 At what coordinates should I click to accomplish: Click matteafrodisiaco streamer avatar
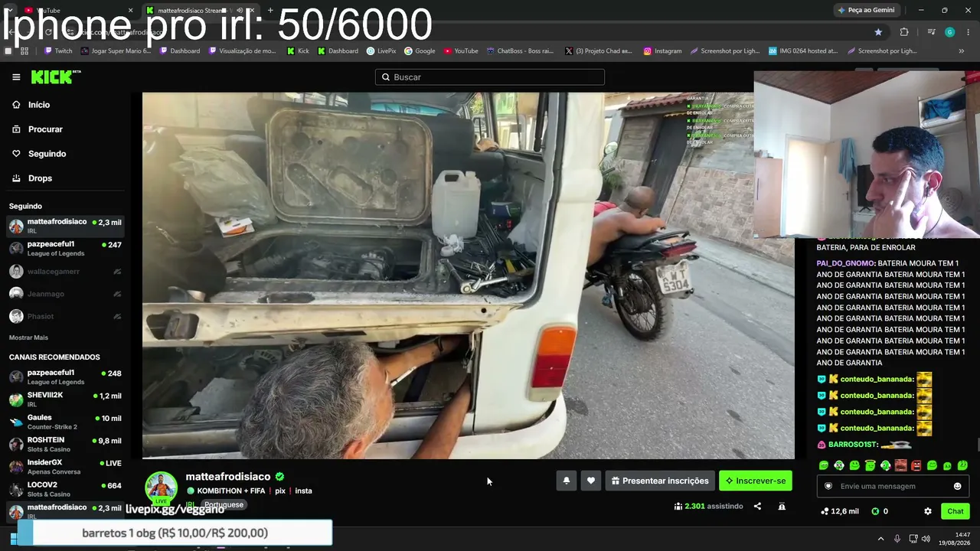(x=162, y=487)
